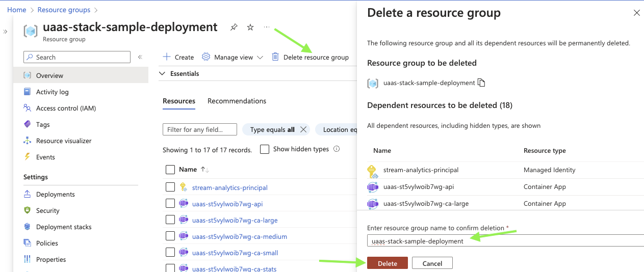Select uaas-st5vylwoib7wg-api in the delete panel

[419, 187]
